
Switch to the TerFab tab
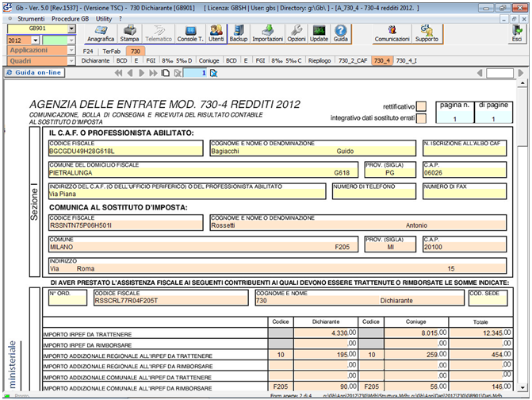(x=111, y=52)
